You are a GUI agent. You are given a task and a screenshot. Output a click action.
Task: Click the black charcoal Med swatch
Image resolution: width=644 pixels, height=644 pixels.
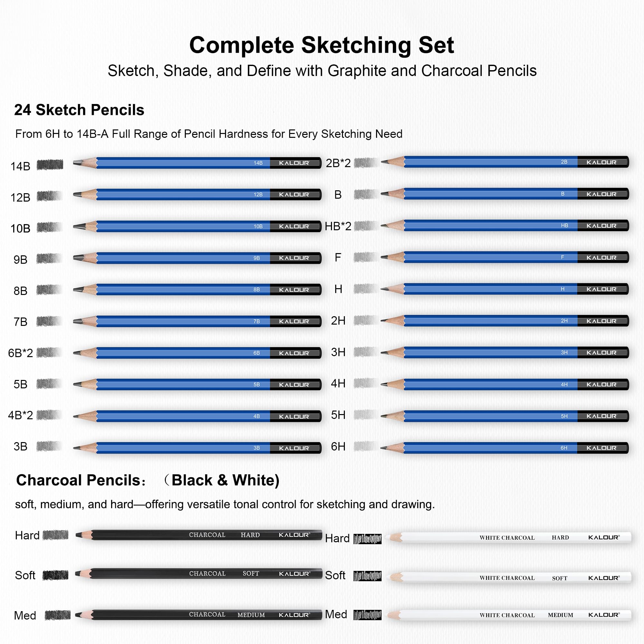58,615
